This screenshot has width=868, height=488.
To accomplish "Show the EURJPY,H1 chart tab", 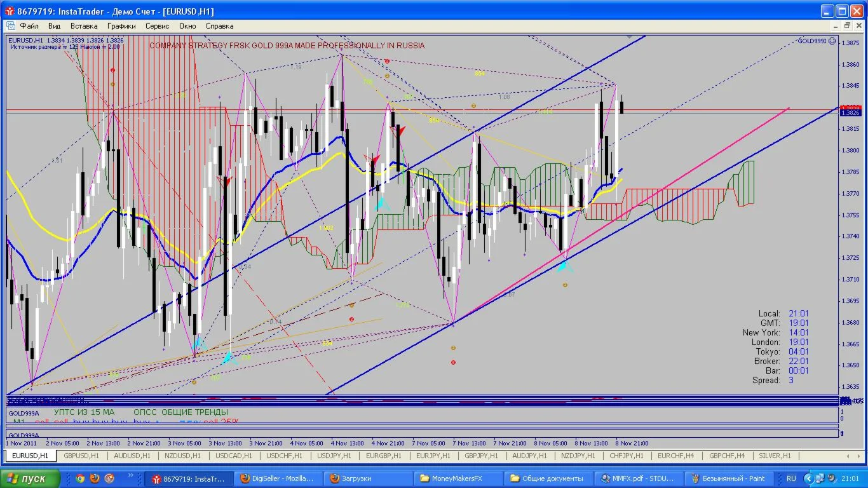I will point(433,456).
